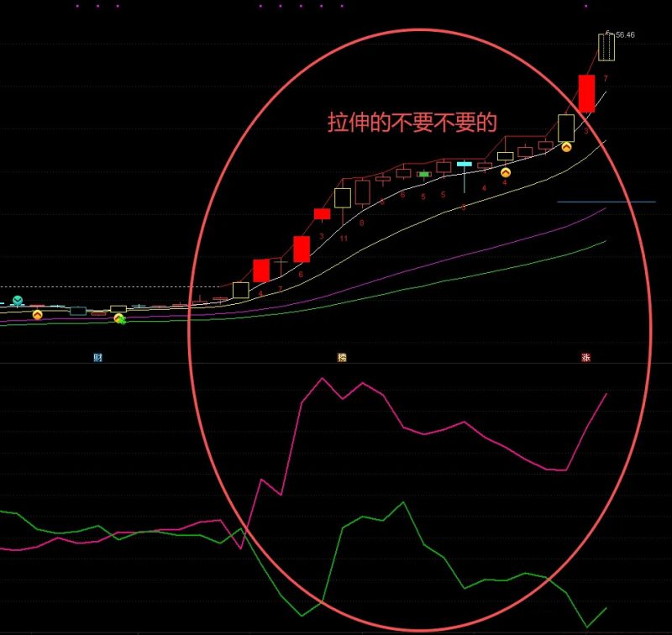Click the white dashed horizontal price line
672x635 pixels.
(101, 288)
